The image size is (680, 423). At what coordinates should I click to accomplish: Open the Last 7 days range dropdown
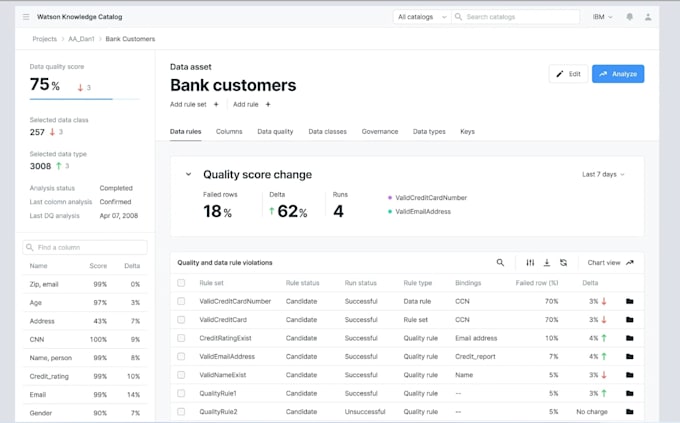(603, 174)
